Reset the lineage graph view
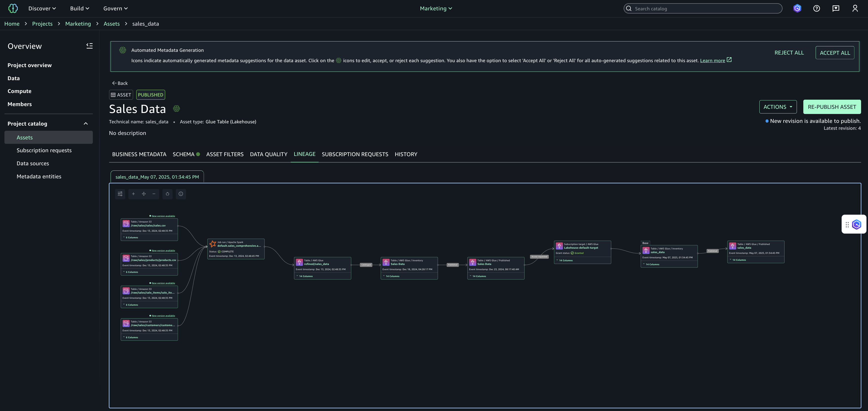This screenshot has height=411, width=868. (167, 194)
